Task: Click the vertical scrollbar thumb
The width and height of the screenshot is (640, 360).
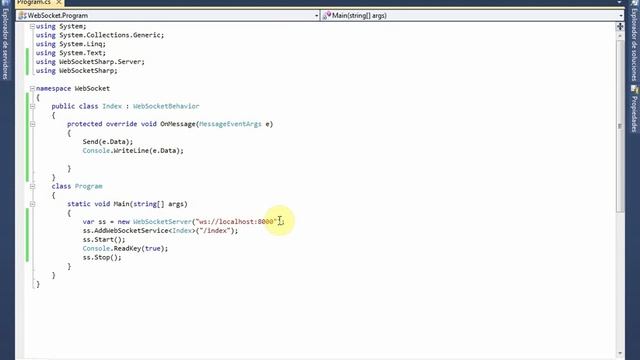Action: [x=620, y=126]
